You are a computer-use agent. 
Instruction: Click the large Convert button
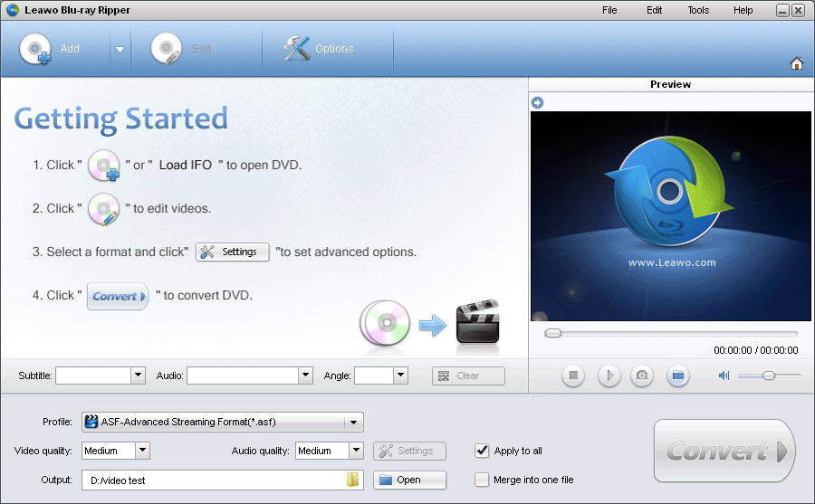coord(724,452)
